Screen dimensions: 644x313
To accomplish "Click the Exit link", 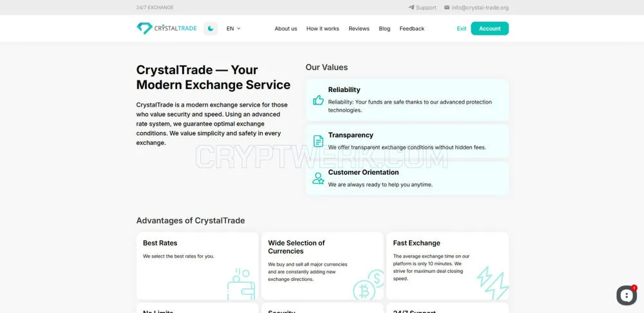I will (x=462, y=28).
